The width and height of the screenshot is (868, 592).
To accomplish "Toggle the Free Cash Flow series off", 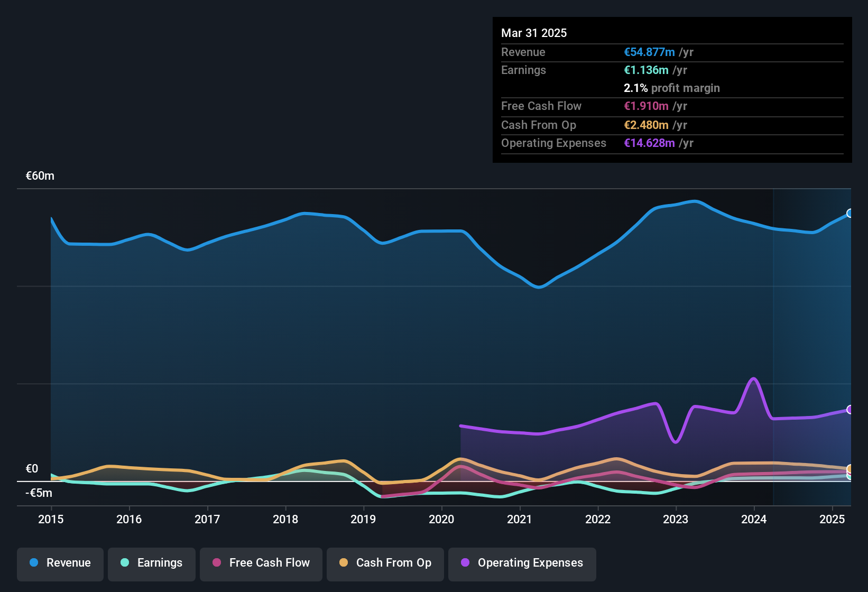I will click(x=261, y=563).
